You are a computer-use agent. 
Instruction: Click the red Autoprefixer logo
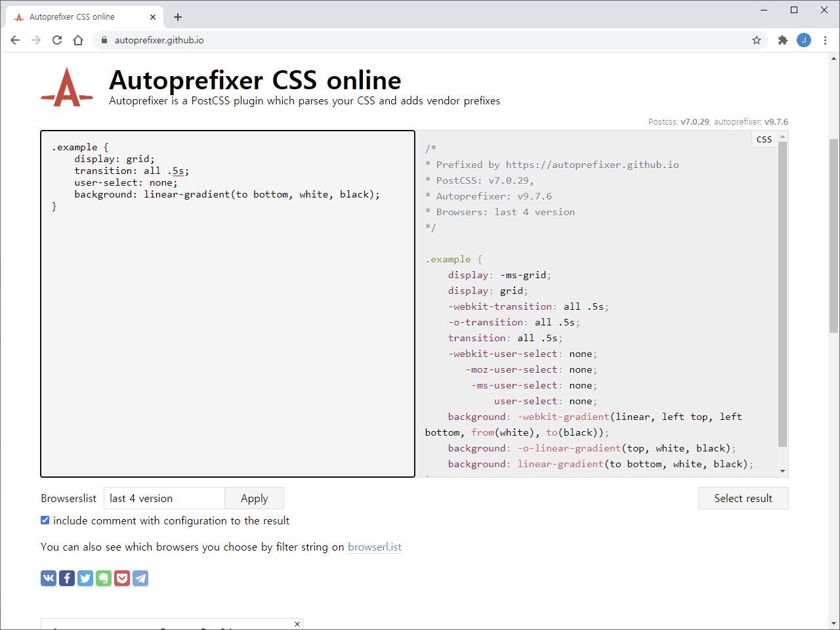pos(67,87)
